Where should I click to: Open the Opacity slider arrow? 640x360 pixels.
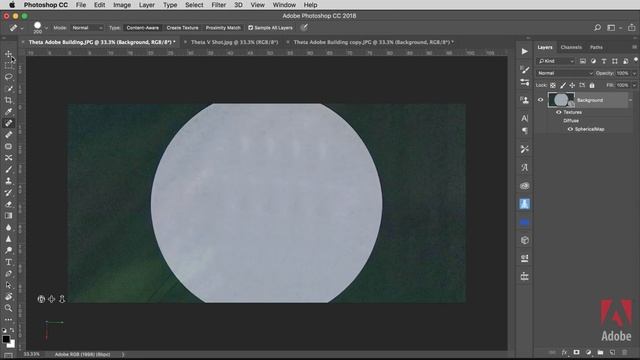(634, 73)
